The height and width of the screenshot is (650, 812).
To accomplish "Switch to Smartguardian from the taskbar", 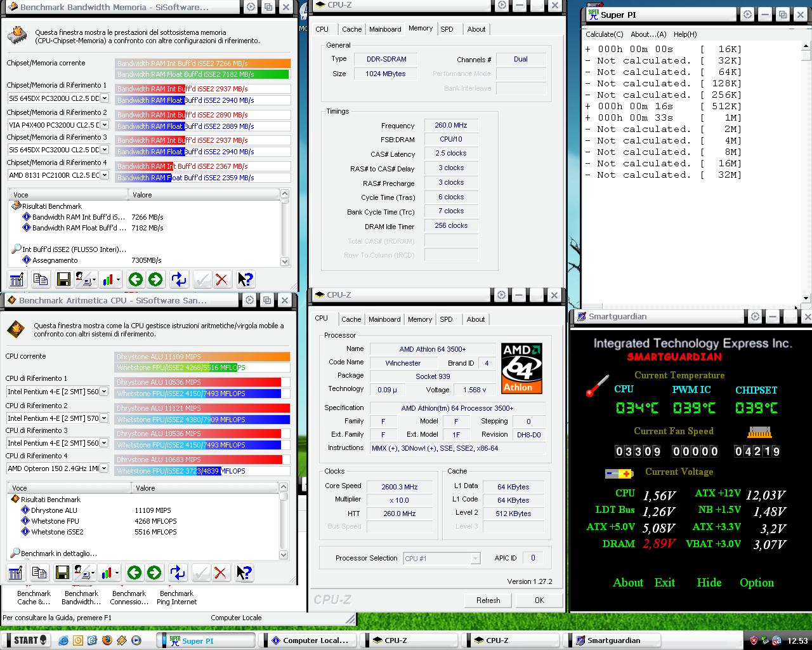I will tap(613, 640).
